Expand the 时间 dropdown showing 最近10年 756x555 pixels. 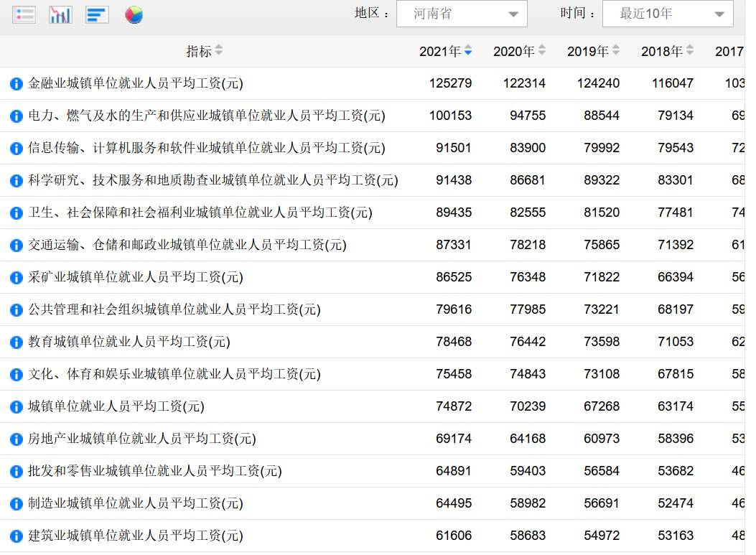668,14
